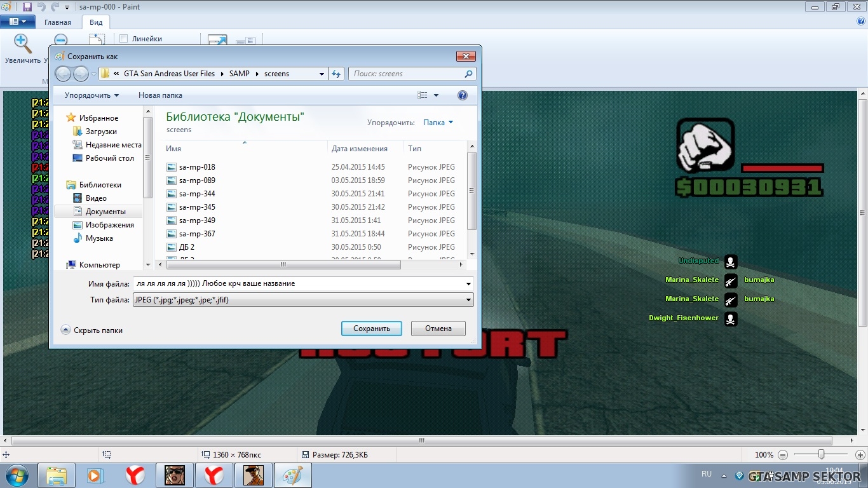868x488 pixels.
Task: Expand the address bar history dropdown arrow
Action: pyautogui.click(x=322, y=74)
